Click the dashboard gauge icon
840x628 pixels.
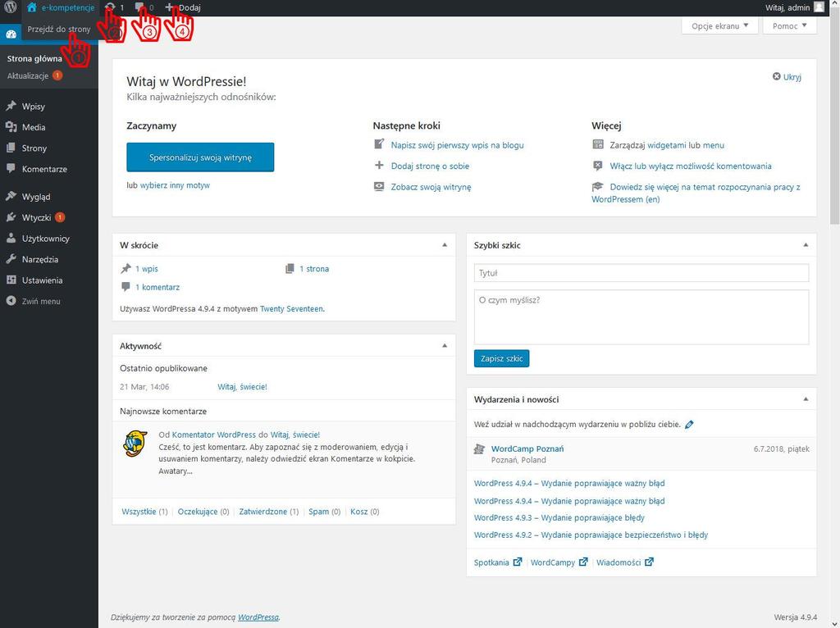[11, 34]
